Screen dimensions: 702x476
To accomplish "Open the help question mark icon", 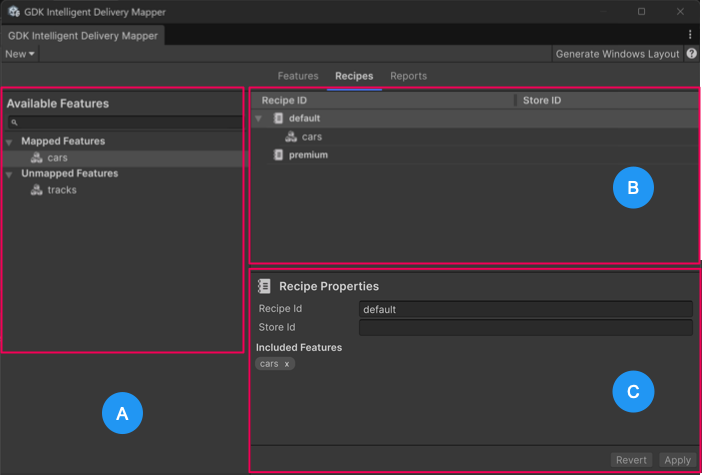I will click(692, 54).
